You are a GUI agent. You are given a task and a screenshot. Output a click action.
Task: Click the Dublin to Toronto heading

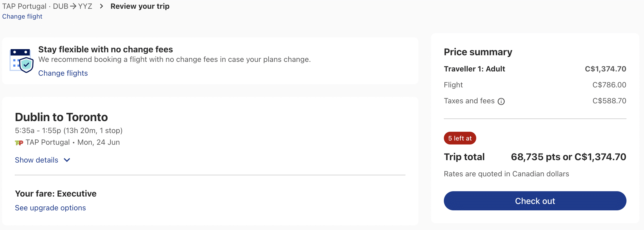(61, 117)
